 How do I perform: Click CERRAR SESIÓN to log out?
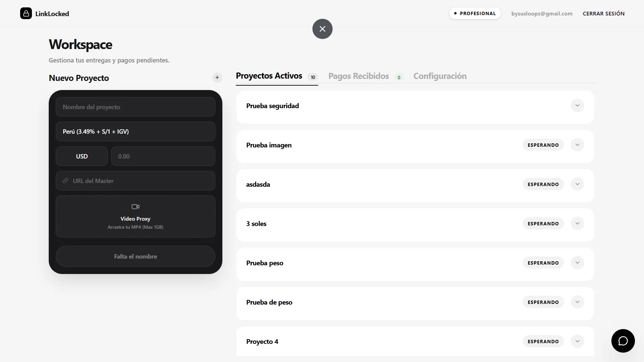point(603,13)
